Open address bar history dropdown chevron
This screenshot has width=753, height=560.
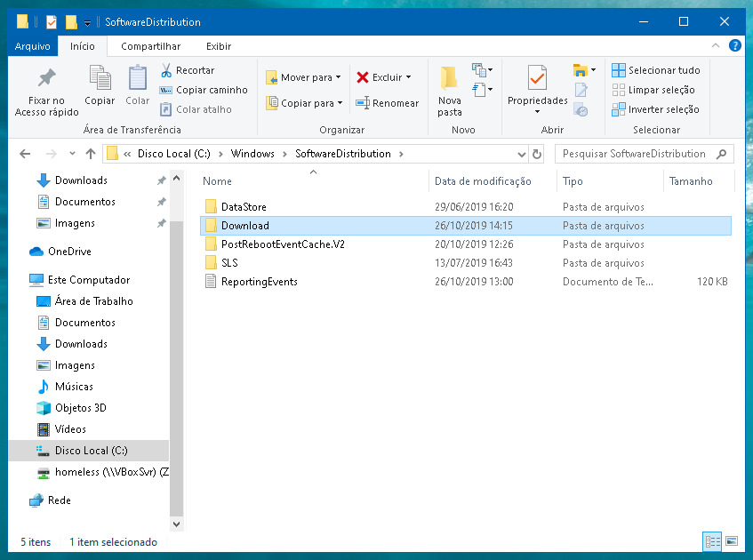522,154
